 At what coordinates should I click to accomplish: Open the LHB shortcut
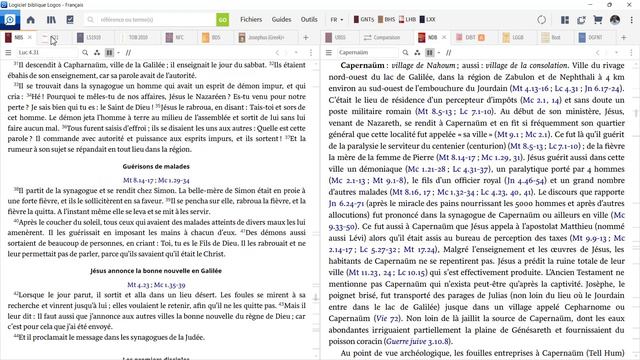407,19
